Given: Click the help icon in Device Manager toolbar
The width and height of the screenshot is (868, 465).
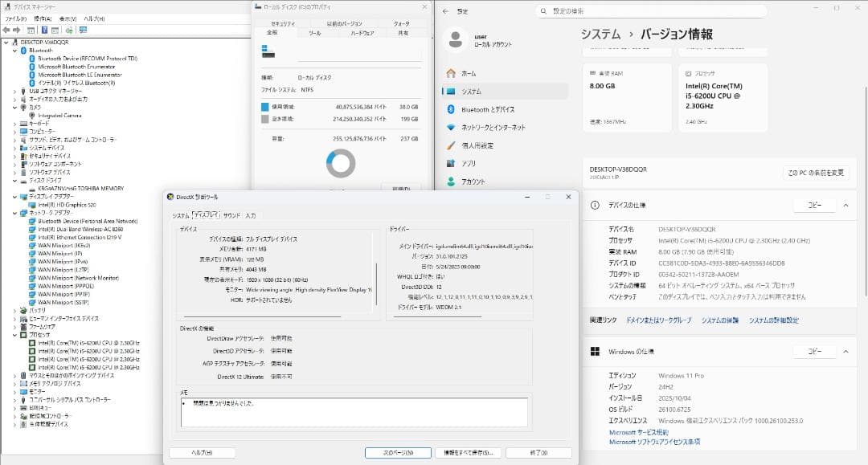Looking at the screenshot, I should (43, 31).
